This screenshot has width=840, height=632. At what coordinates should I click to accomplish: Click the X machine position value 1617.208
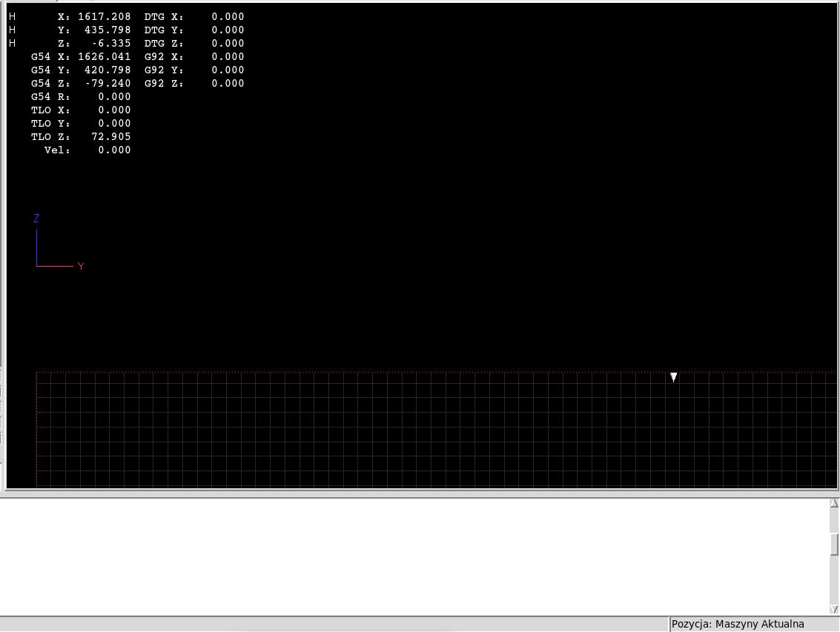(105, 16)
